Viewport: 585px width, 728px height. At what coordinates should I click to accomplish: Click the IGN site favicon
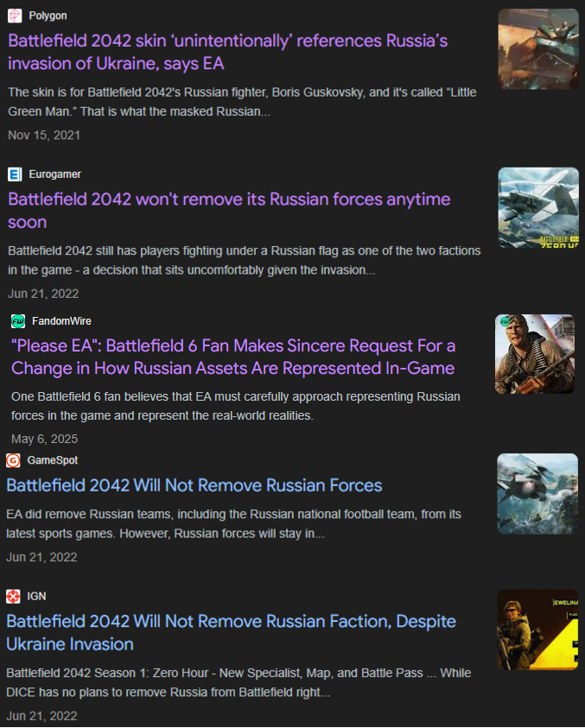pos(13,596)
